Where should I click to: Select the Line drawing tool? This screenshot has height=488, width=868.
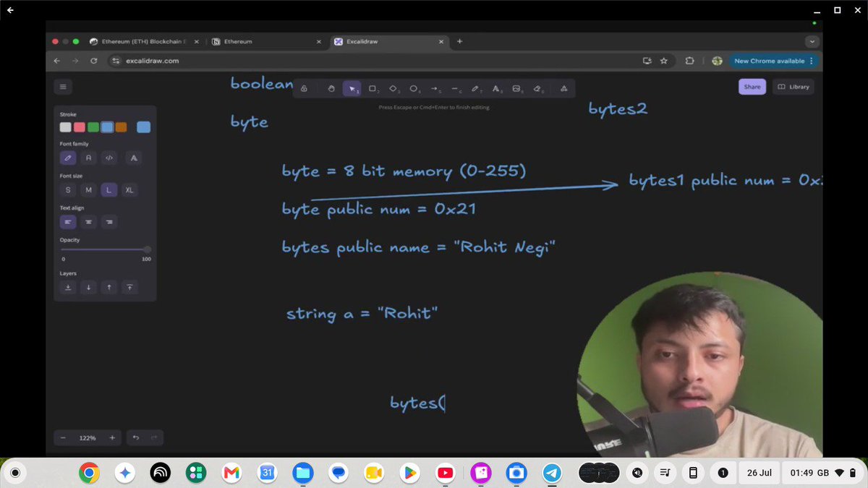tap(456, 89)
